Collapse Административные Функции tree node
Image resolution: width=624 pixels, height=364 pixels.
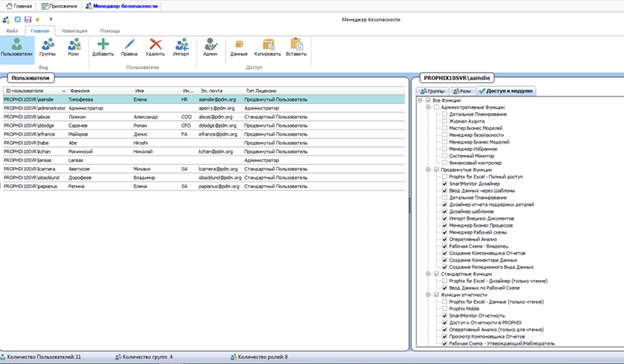[x=428, y=107]
